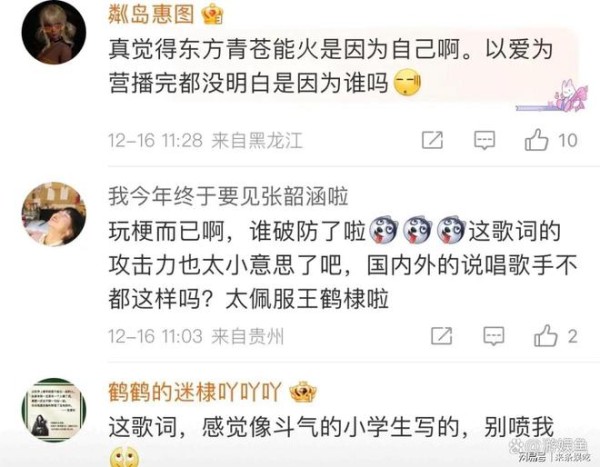Tap the like count 10
The image size is (600, 467).
(x=567, y=140)
